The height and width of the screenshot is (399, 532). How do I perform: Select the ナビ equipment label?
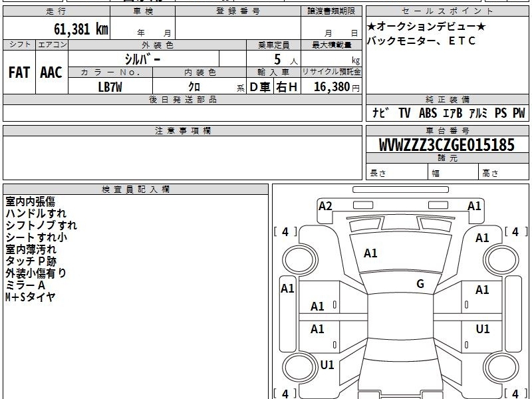pos(380,113)
